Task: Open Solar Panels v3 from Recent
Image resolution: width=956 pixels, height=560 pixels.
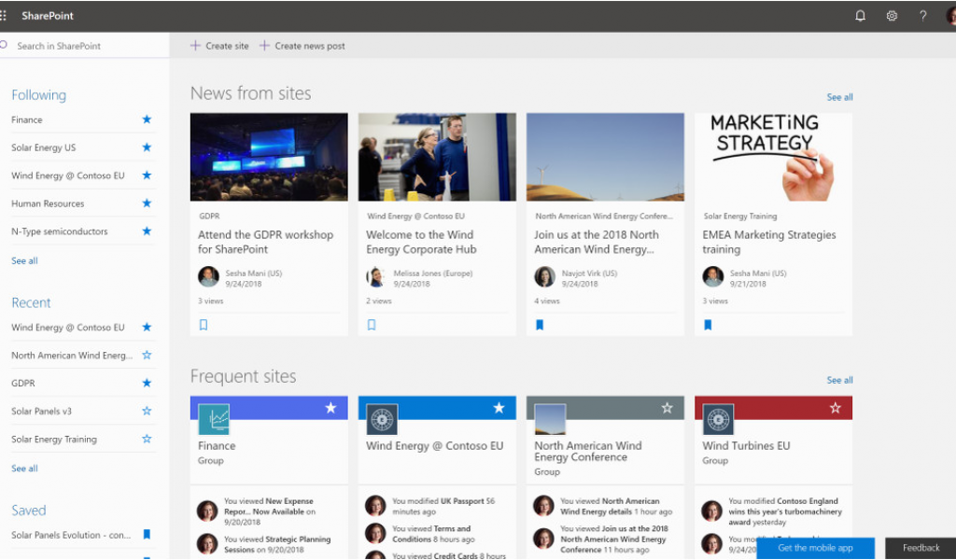Action: [41, 412]
